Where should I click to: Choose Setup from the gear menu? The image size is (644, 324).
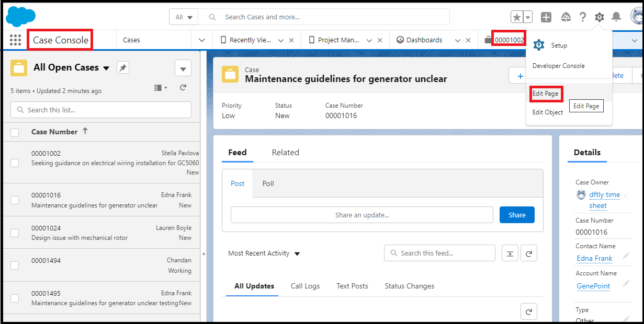click(x=559, y=45)
